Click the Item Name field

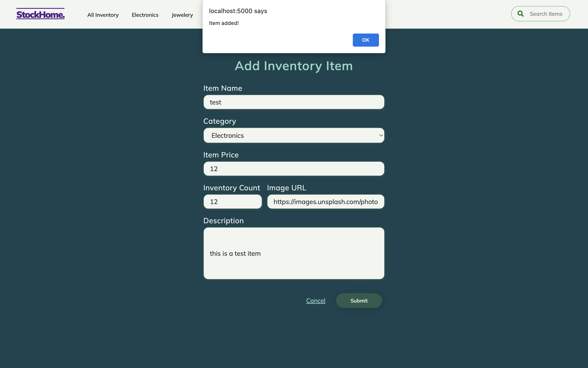point(294,102)
